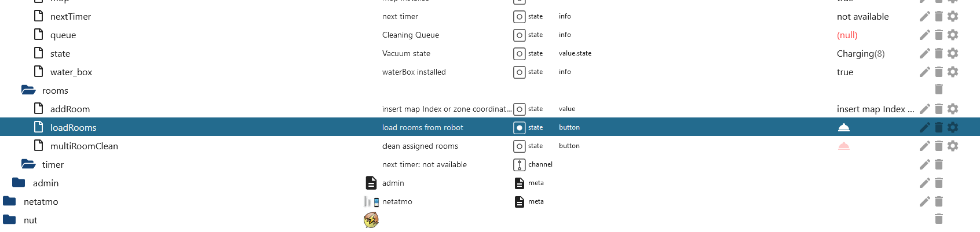This screenshot has width=980, height=232.
Task: Click pencil icon for timer channel
Action: pos(924,165)
